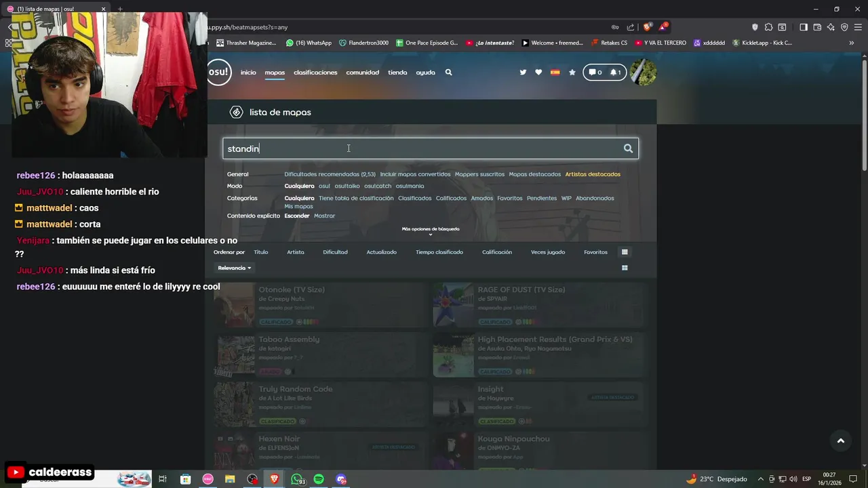The width and height of the screenshot is (868, 488).
Task: Open osu! app from the taskbar
Action: pos(208,479)
